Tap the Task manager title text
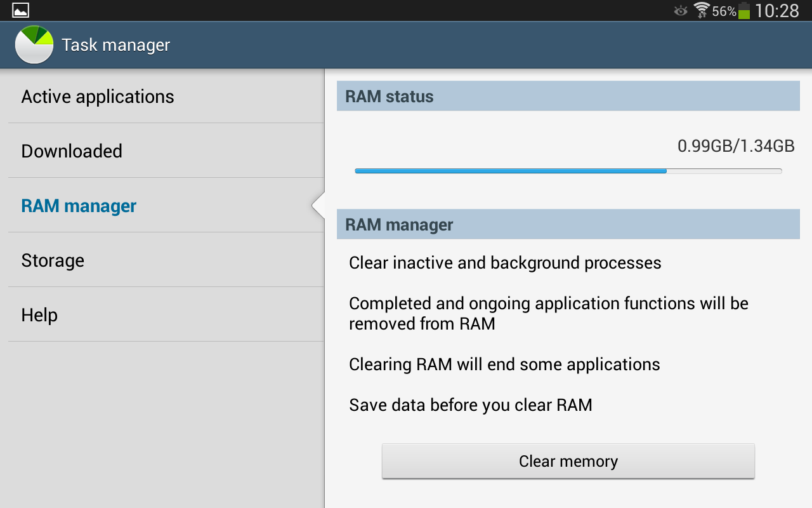The height and width of the screenshot is (508, 812). point(116,45)
